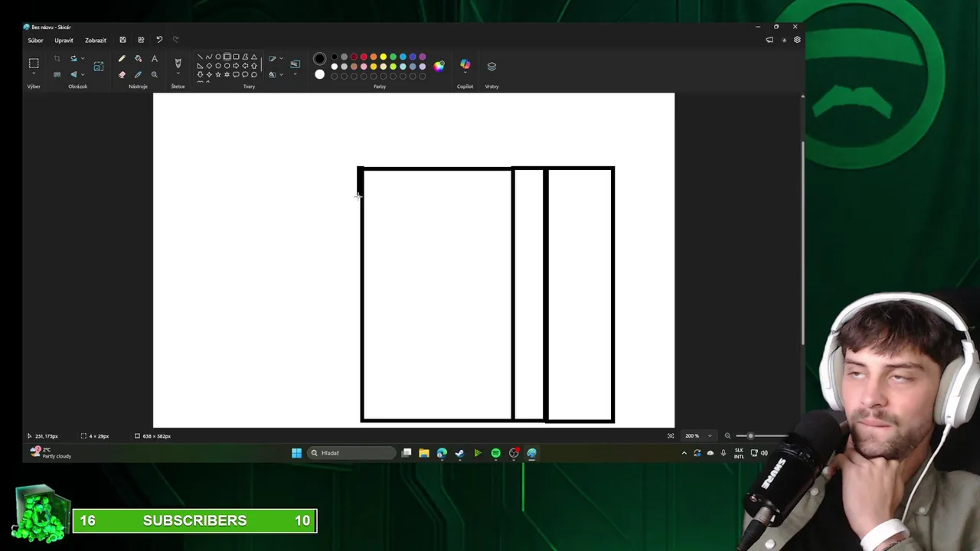
Task: Open Microsoft Edge from the taskbar
Action: coord(442,453)
